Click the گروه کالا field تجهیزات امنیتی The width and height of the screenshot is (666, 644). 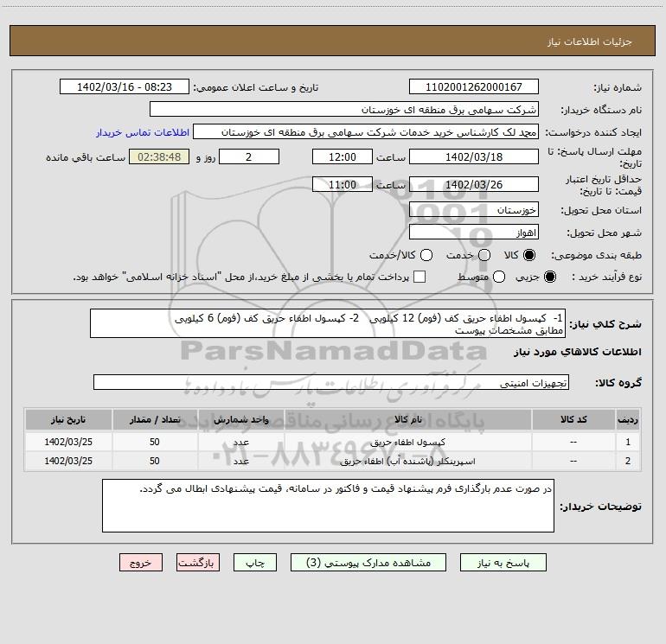(330, 382)
